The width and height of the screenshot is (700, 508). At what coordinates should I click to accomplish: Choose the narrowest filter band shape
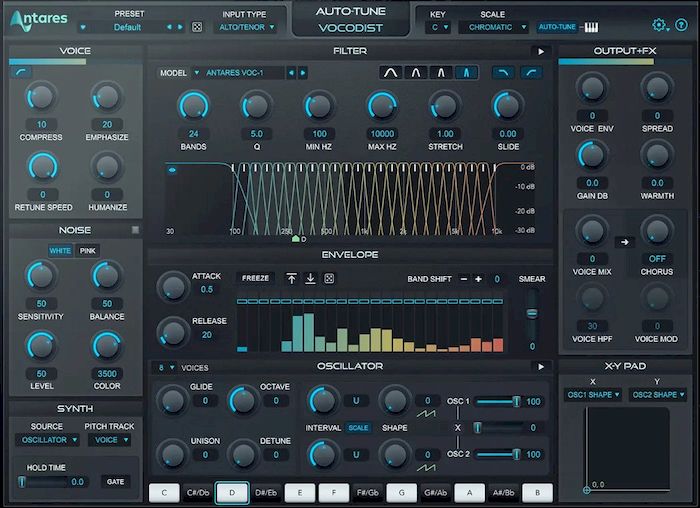pos(466,73)
